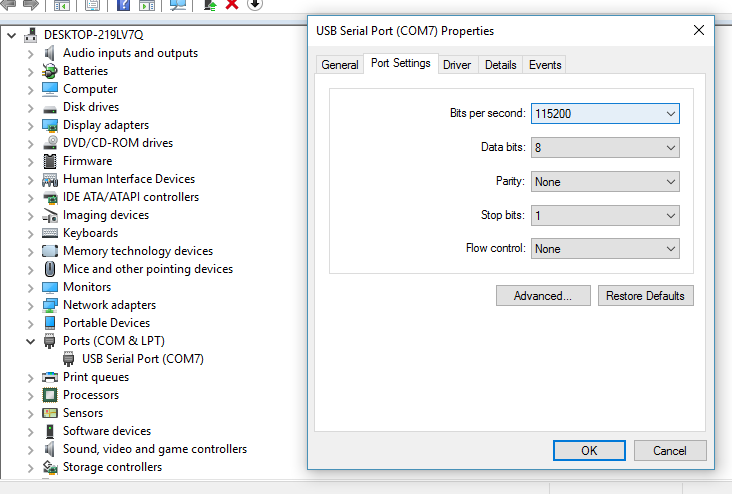Open the Parity dropdown

click(x=605, y=182)
